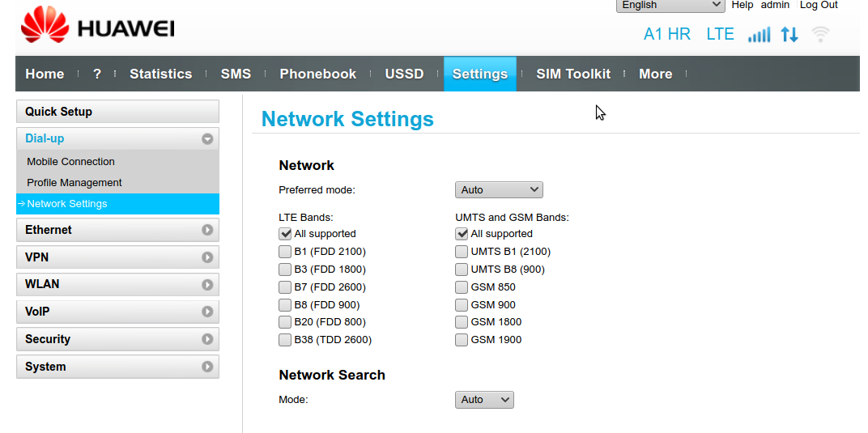Open the USSD tab

(404, 74)
